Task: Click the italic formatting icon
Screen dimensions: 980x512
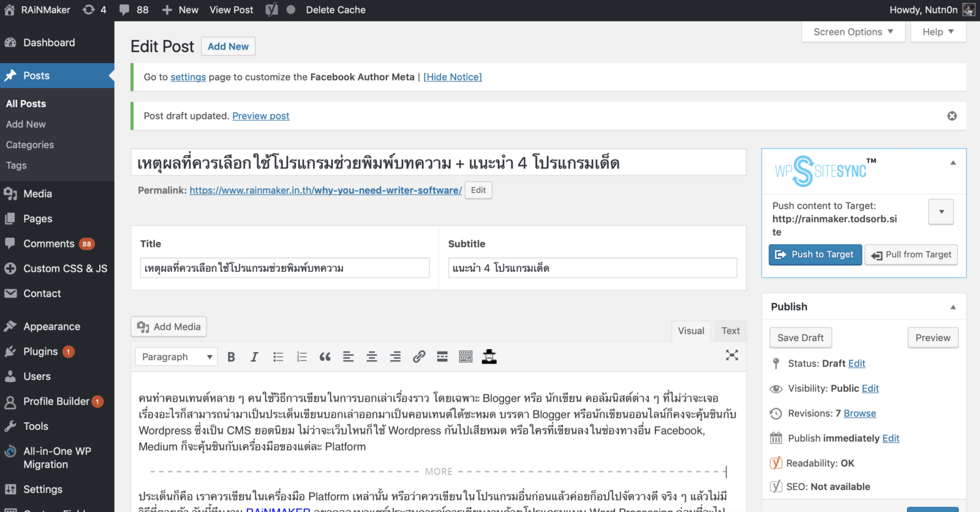Action: pos(254,357)
